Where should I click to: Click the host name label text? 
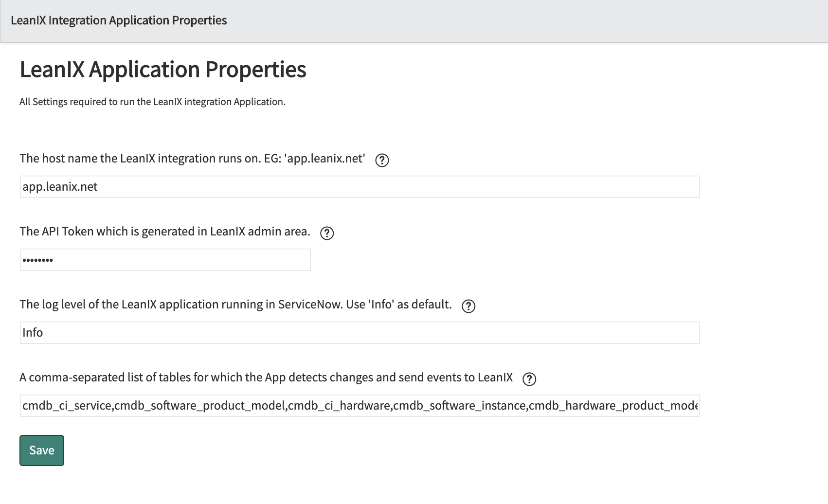(x=192, y=159)
